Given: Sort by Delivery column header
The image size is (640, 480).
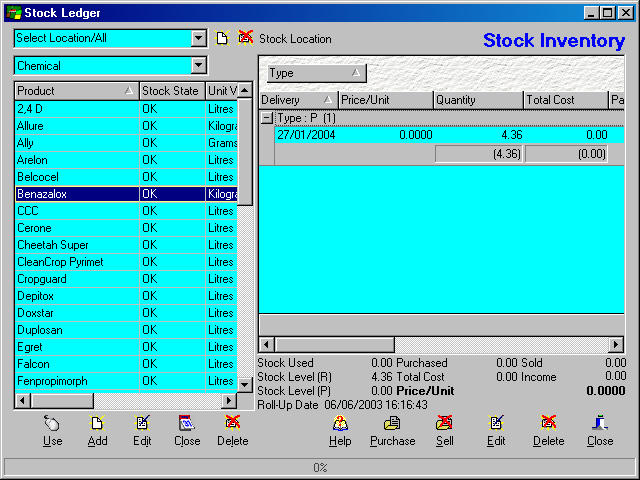Looking at the screenshot, I should (x=298, y=100).
